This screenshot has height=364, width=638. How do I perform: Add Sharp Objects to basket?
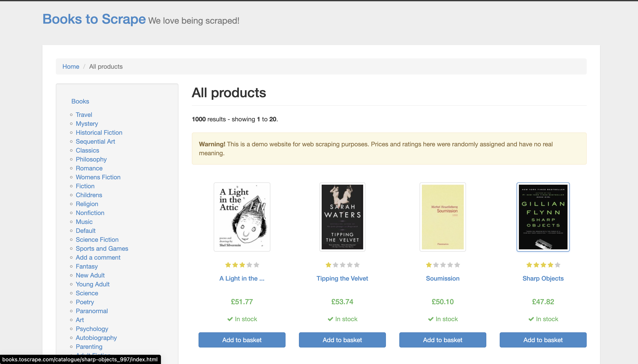(543, 340)
